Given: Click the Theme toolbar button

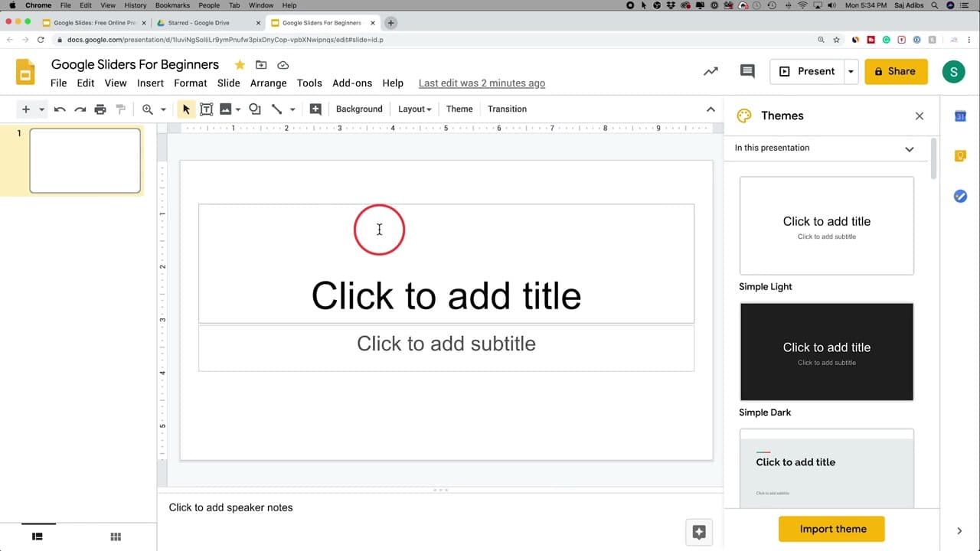Looking at the screenshot, I should coord(459,109).
